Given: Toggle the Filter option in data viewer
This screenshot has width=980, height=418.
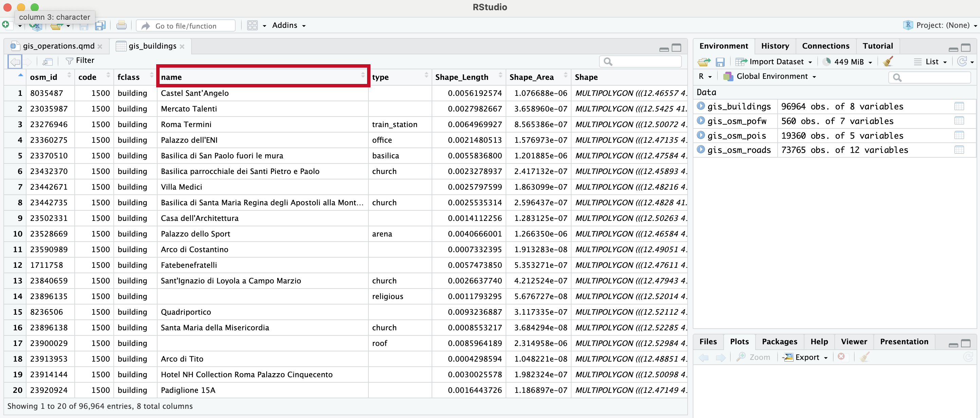Looking at the screenshot, I should [x=80, y=60].
